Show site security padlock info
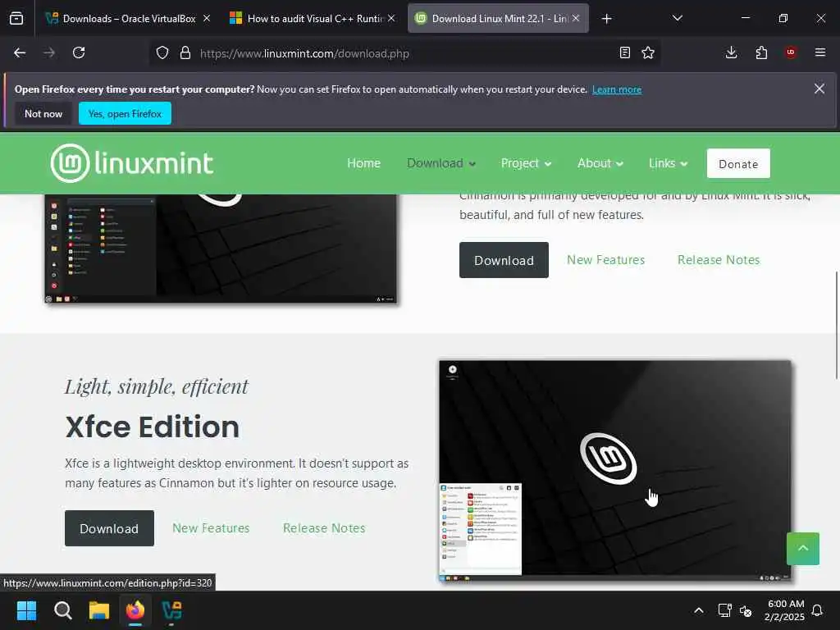Screen dimensions: 840x630 tap(185, 53)
